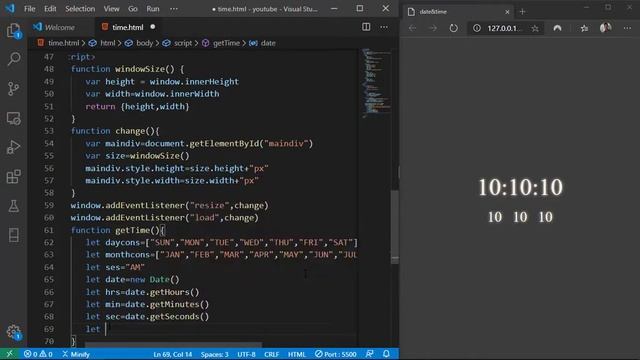Select the date&time browser tab
The height and width of the screenshot is (360, 640).
coord(458,12)
